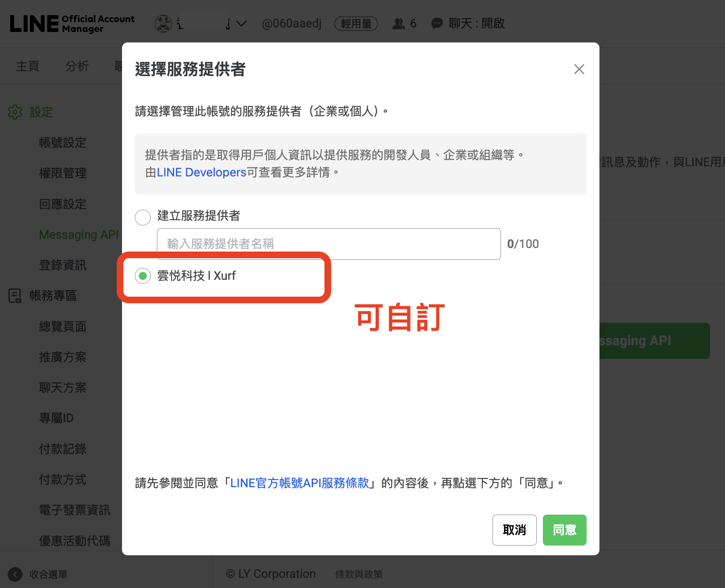Click the 取消 button
Image resolution: width=725 pixels, height=588 pixels.
point(515,530)
